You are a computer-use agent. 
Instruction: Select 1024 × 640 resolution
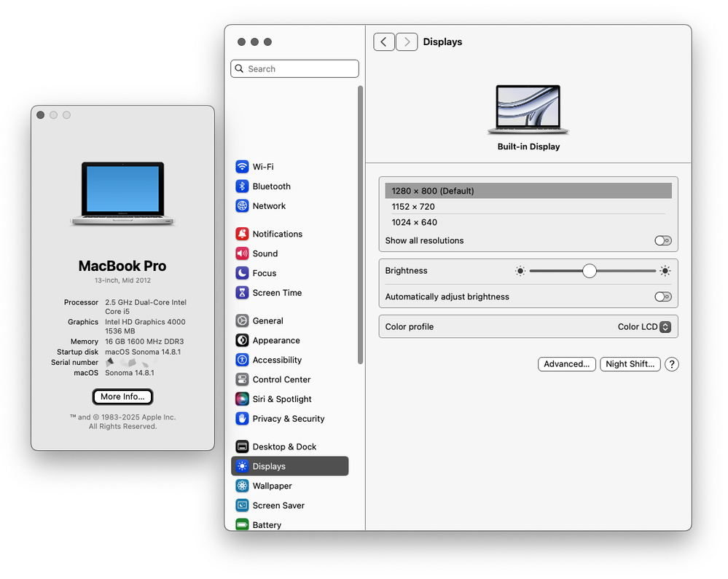pyautogui.click(x=528, y=222)
